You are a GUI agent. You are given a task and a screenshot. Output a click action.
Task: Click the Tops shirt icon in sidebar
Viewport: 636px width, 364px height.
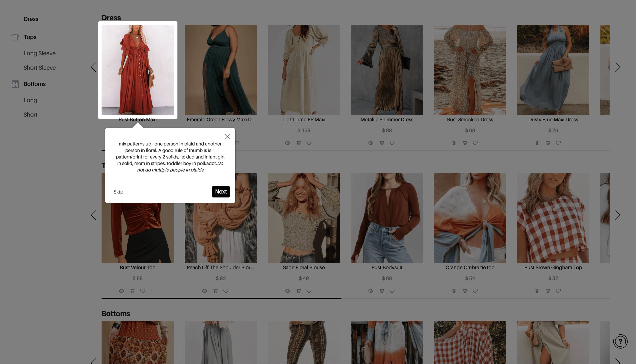click(x=15, y=37)
